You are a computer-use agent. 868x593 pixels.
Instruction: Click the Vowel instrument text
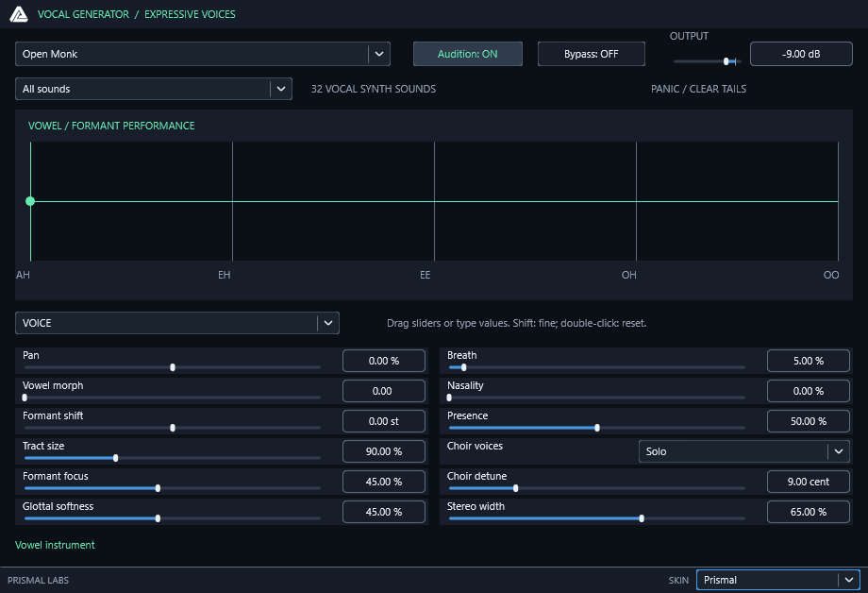pos(55,545)
